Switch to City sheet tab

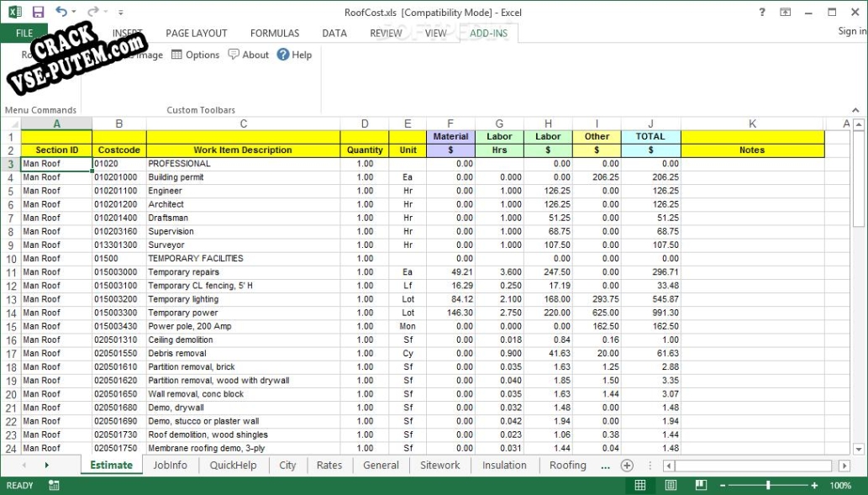pyautogui.click(x=287, y=465)
